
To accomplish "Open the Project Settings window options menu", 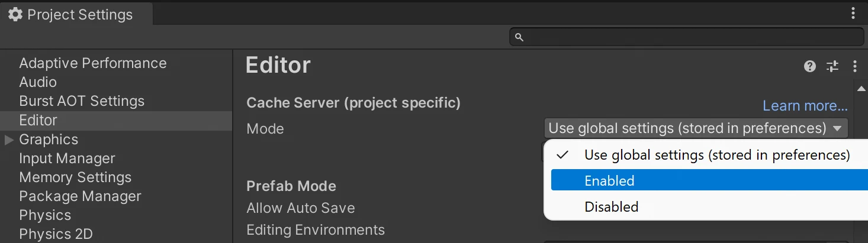I will point(853,13).
